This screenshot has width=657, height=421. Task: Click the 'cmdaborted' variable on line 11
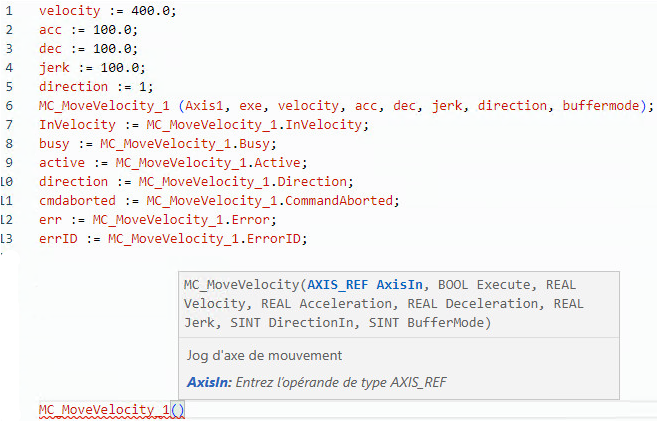click(77, 201)
